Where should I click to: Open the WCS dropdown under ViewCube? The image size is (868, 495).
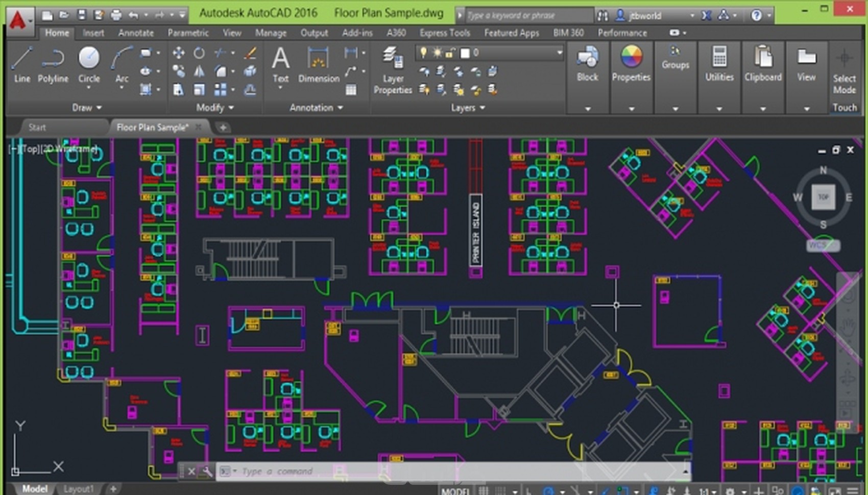pyautogui.click(x=823, y=245)
